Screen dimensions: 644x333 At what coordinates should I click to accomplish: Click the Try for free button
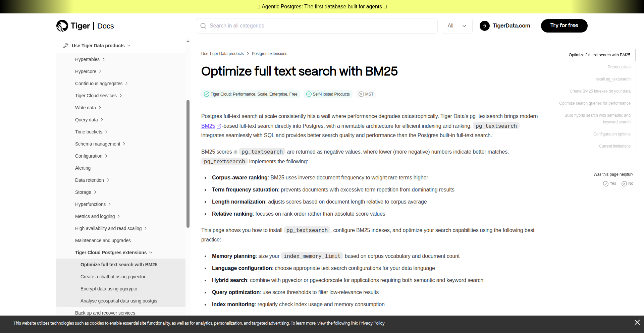coord(564,25)
